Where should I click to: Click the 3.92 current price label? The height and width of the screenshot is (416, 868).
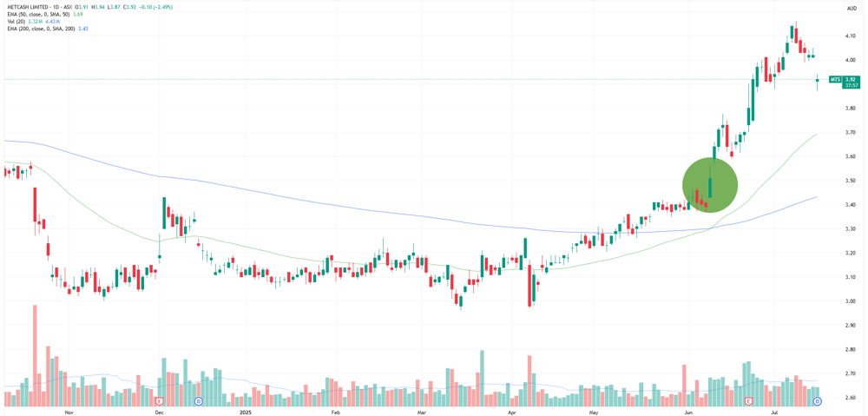852,80
